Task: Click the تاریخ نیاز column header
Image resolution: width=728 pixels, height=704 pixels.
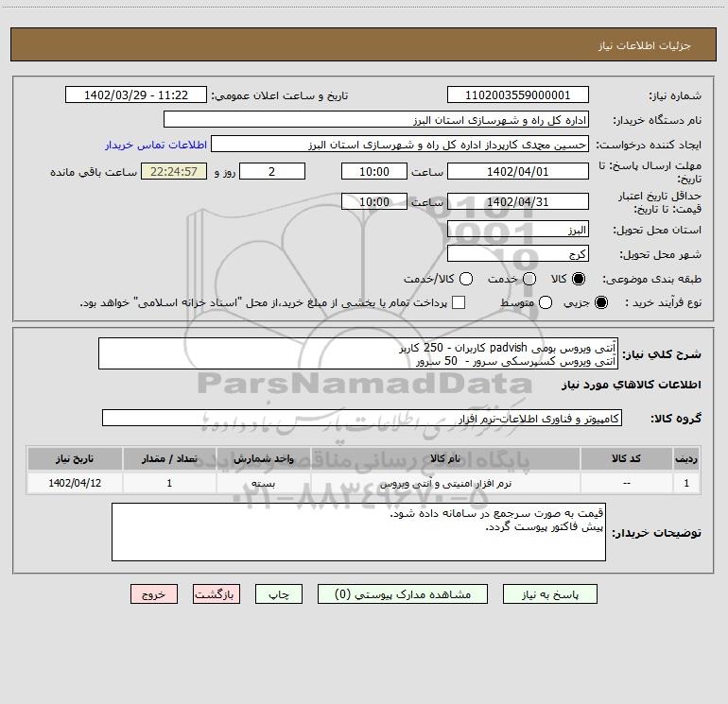Action: point(75,458)
